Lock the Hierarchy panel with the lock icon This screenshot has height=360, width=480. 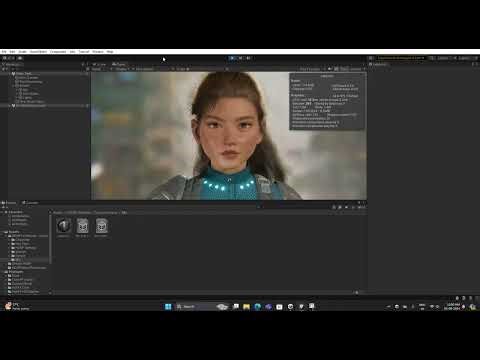[x=83, y=64]
